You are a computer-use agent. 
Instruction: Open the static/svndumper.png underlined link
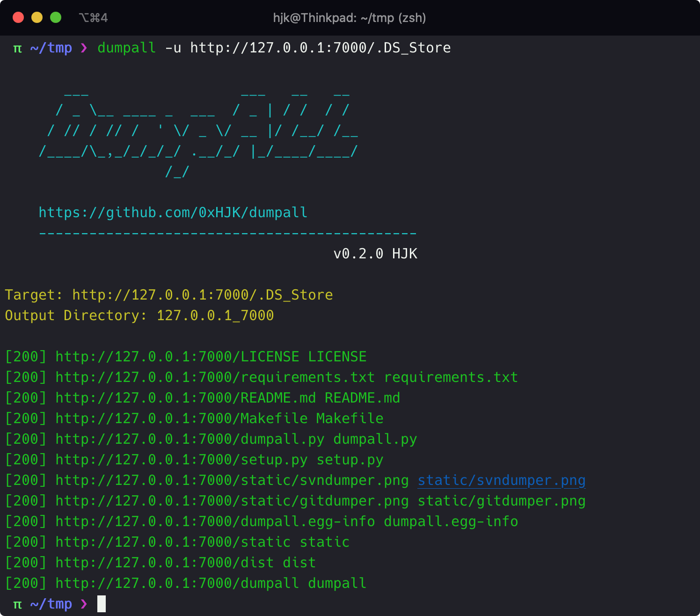click(x=501, y=480)
